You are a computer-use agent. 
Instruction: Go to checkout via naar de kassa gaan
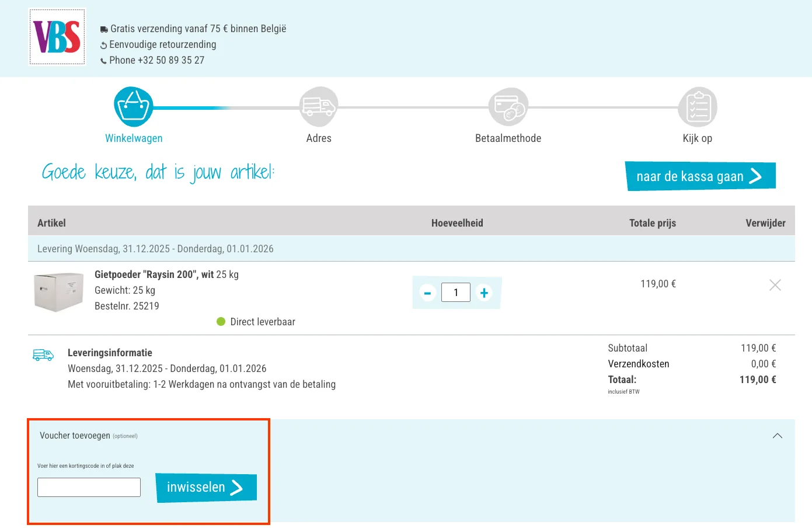point(700,176)
